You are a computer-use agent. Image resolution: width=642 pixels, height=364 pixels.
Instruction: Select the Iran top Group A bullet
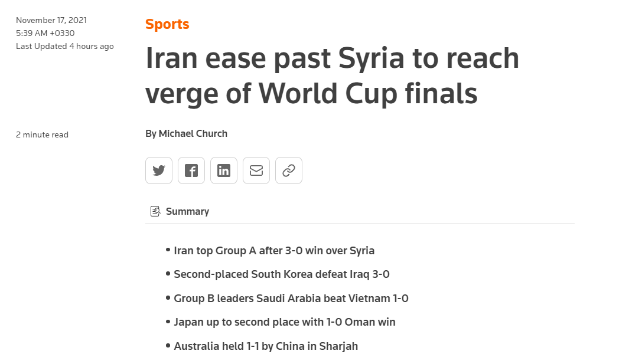tap(274, 250)
